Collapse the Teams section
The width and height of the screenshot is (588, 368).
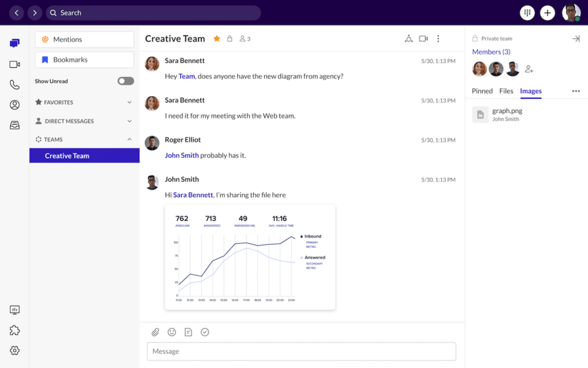(129, 140)
